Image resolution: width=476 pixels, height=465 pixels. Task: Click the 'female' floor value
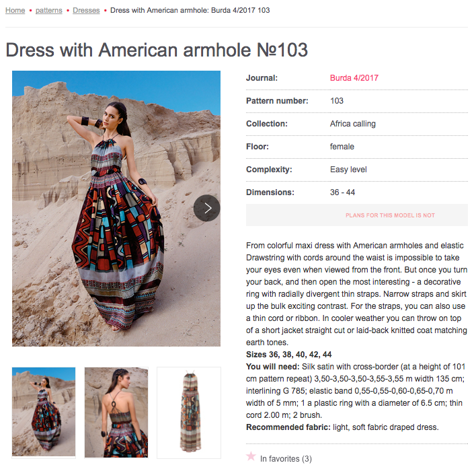coord(342,147)
